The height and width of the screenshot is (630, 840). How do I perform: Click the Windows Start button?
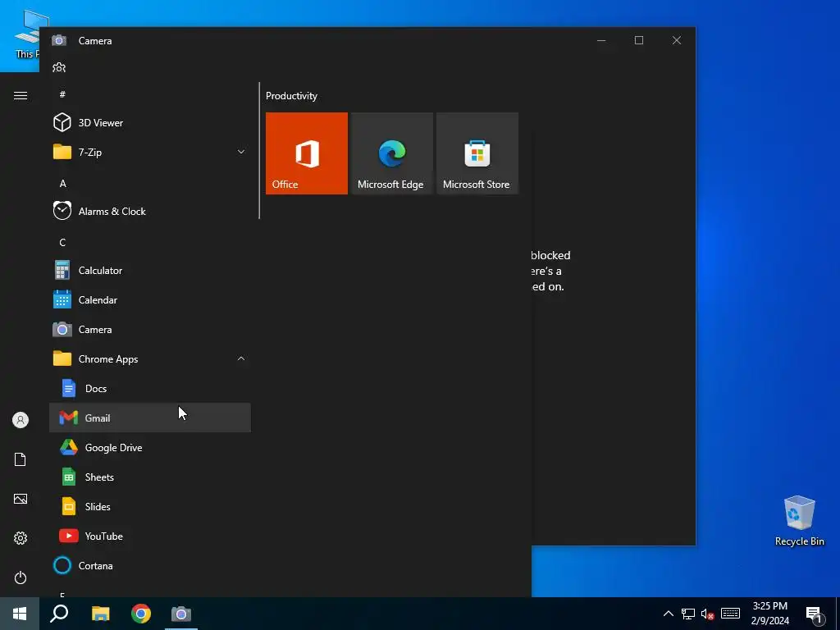(20, 614)
